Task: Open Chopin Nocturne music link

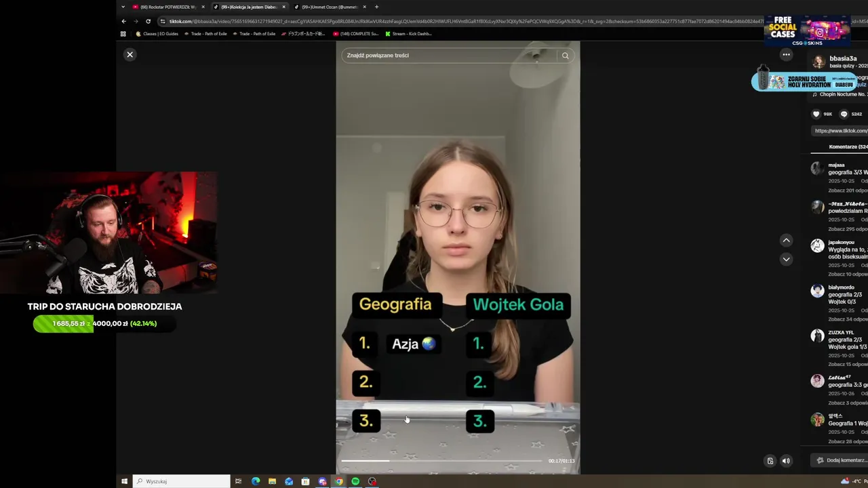Action: coord(844,94)
